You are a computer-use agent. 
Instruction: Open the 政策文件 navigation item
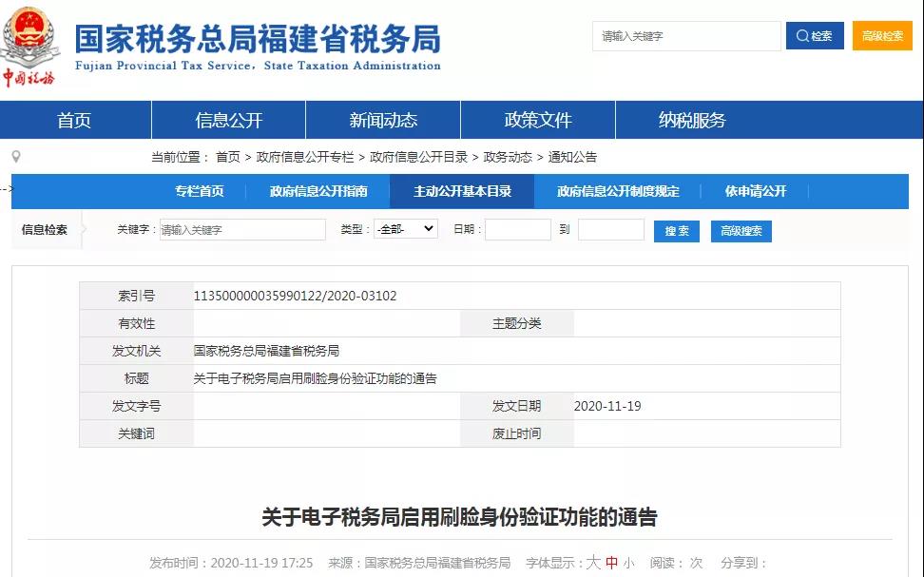click(537, 120)
